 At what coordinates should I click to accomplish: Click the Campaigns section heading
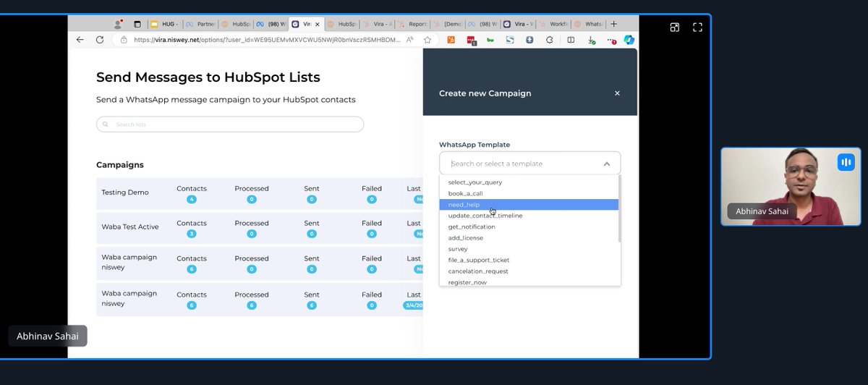[x=120, y=165]
